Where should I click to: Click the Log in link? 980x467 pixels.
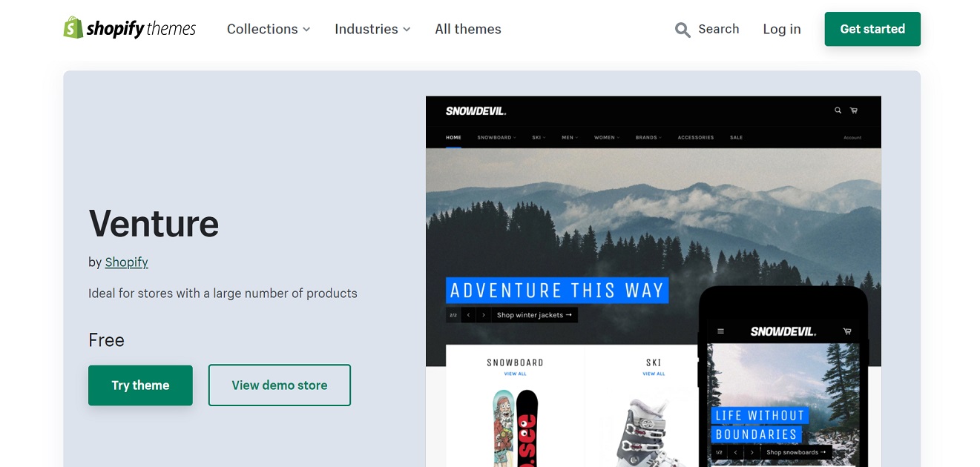(782, 29)
